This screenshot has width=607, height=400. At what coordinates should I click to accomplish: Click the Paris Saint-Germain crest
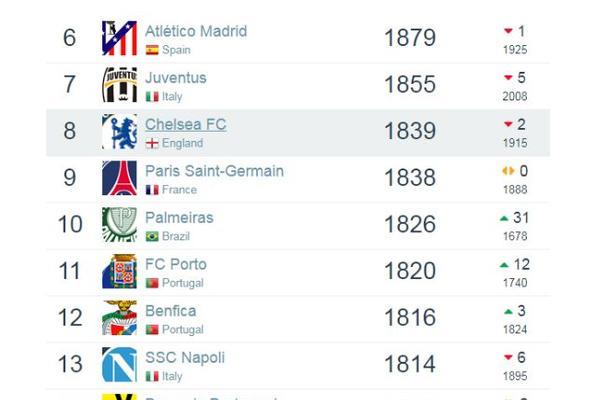click(x=119, y=178)
